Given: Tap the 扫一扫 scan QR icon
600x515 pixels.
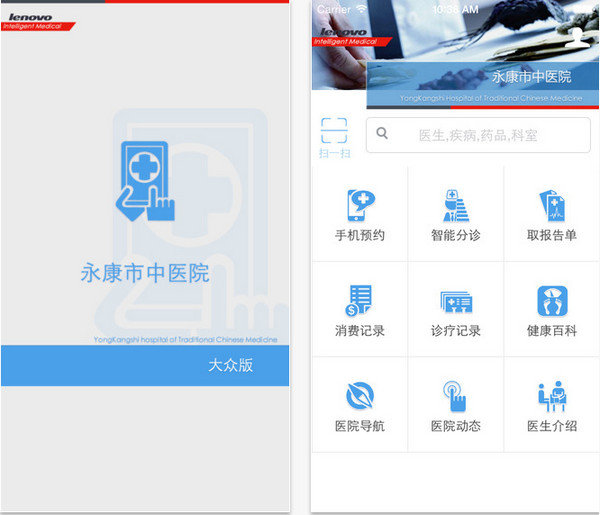Looking at the screenshot, I should pos(334,130).
